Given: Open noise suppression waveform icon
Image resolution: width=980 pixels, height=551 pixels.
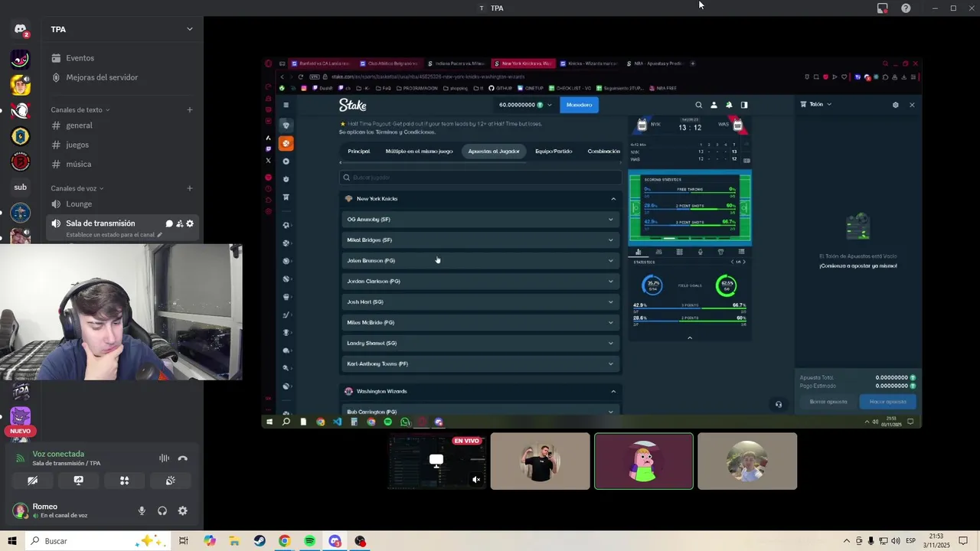Looking at the screenshot, I should point(164,458).
